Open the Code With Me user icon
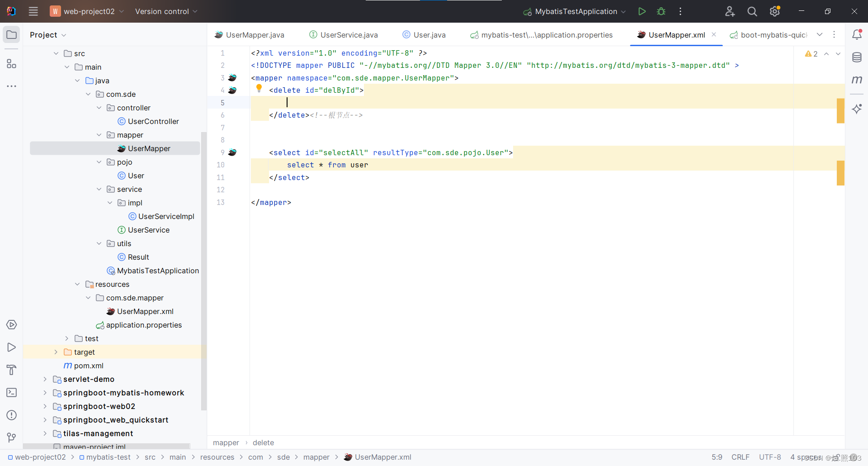 (x=730, y=11)
